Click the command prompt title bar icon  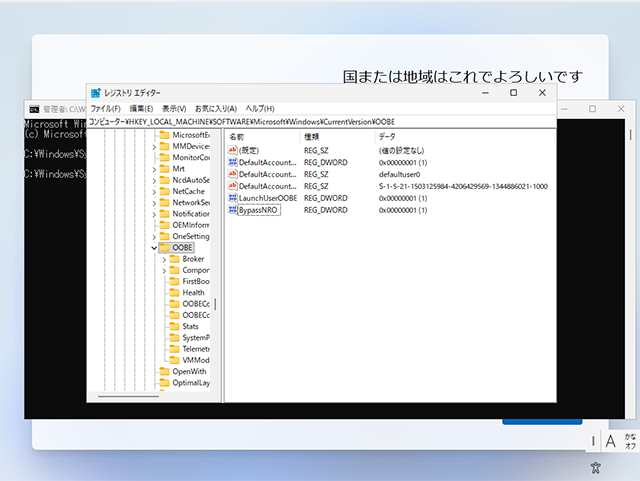point(33,109)
